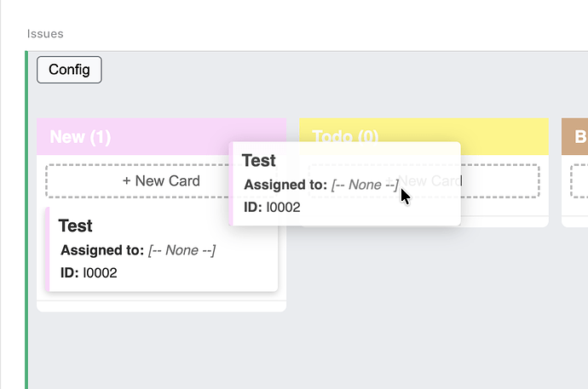
Task: Click the pink left stripe of the floating card
Action: pyautogui.click(x=231, y=183)
